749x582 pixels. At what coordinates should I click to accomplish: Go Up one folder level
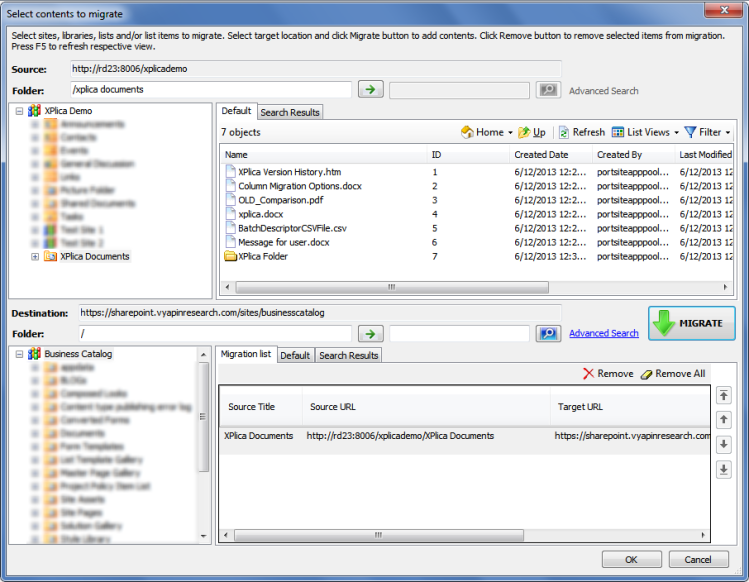point(532,132)
